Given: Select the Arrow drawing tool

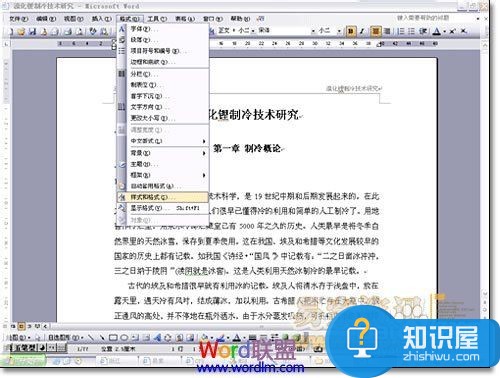Looking at the screenshot, I should (102, 337).
